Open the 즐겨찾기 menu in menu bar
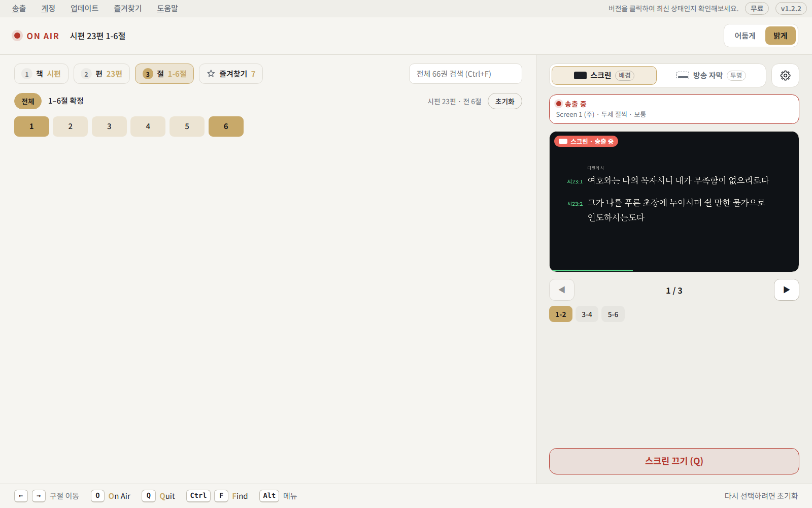 [127, 8]
